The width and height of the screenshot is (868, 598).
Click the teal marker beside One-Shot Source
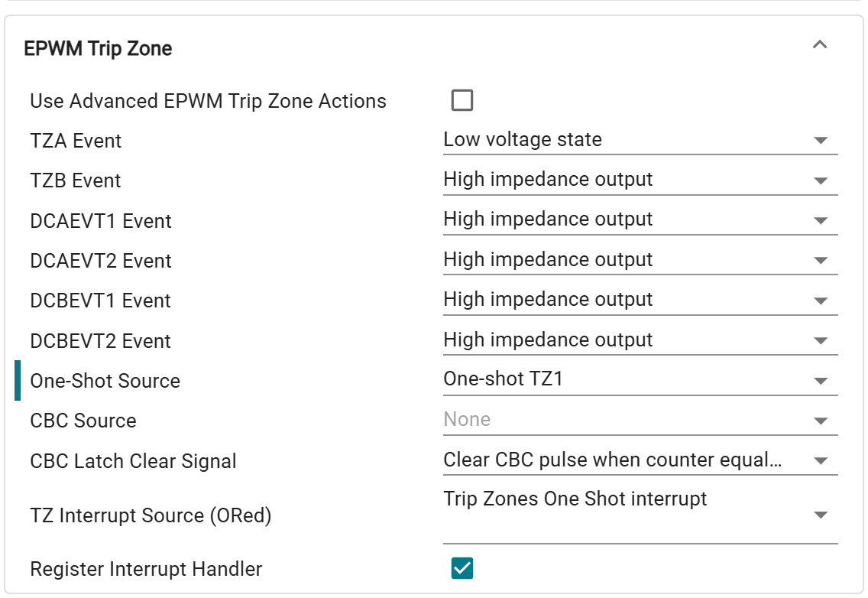tap(18, 381)
